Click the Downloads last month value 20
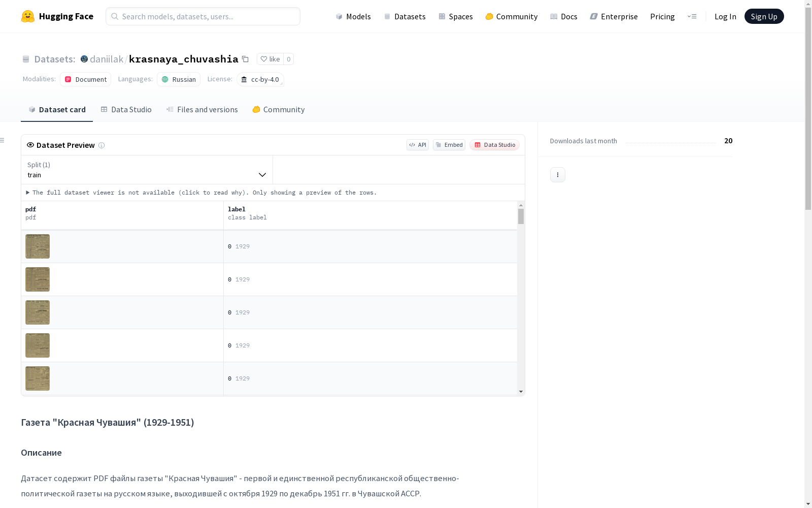Image resolution: width=812 pixels, height=508 pixels. [728, 141]
